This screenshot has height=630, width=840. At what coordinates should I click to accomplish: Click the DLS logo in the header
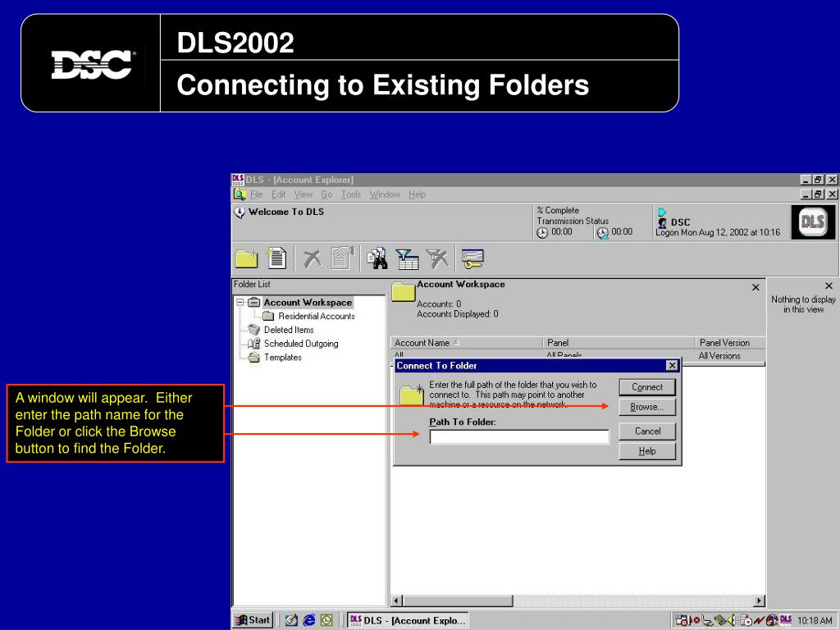pyautogui.click(x=812, y=221)
